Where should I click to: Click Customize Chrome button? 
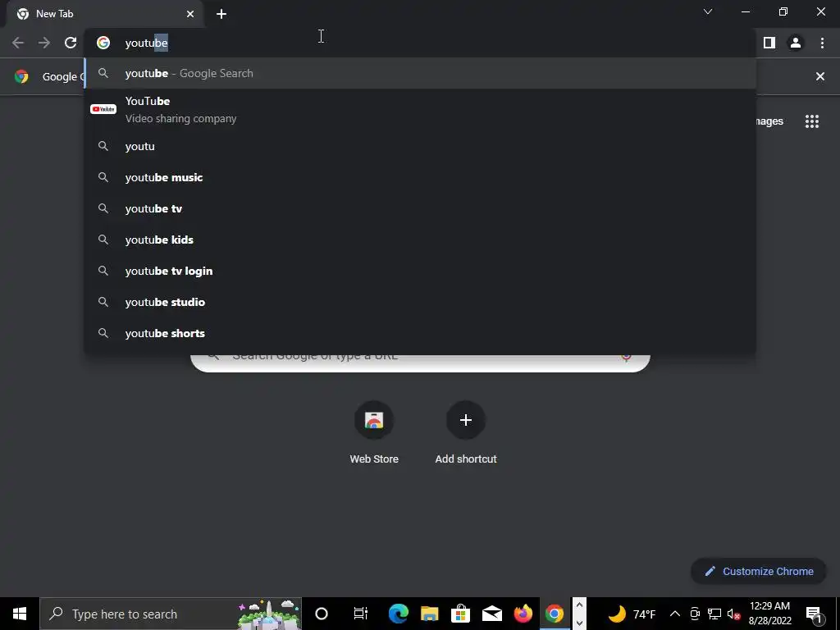tap(759, 571)
